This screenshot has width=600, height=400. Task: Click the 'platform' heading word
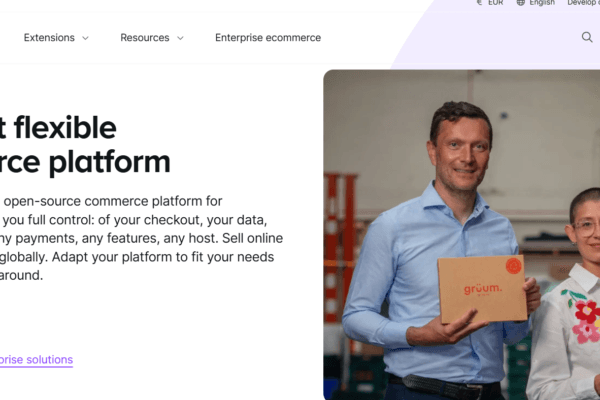[112, 162]
